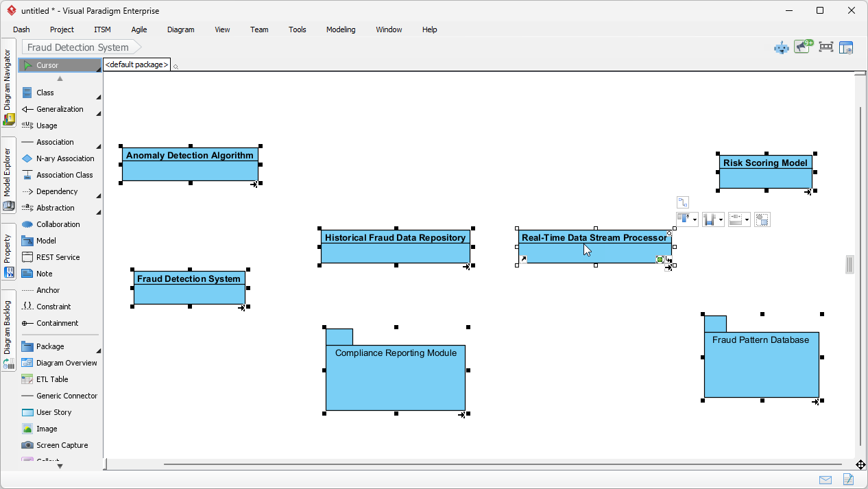Expand the Class tool options triangle
This screenshot has height=489, width=868.
97,96
